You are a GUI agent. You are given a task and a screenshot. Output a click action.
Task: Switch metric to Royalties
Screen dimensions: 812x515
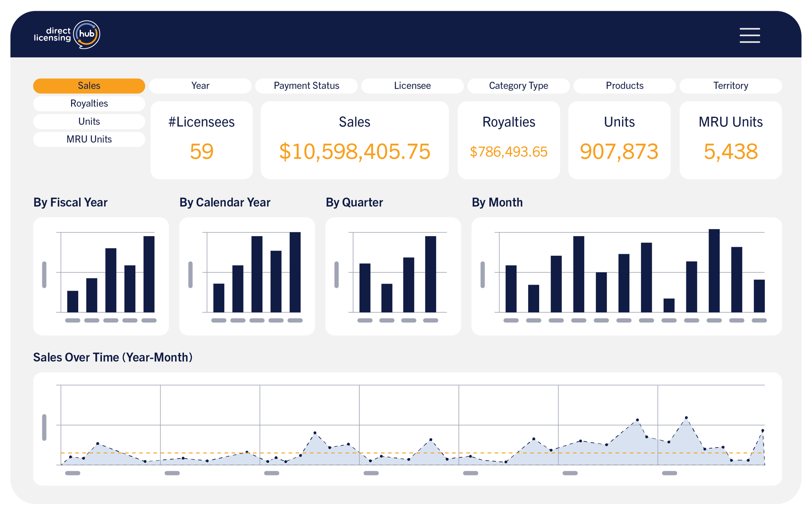coord(89,104)
